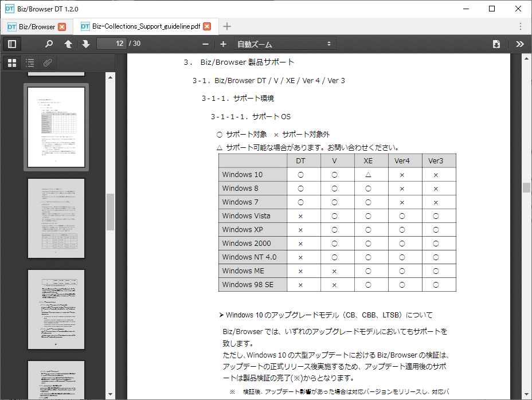This screenshot has width=532, height=400.
Task: Select the page 14 thumbnail
Action: pyautogui.click(x=56, y=309)
